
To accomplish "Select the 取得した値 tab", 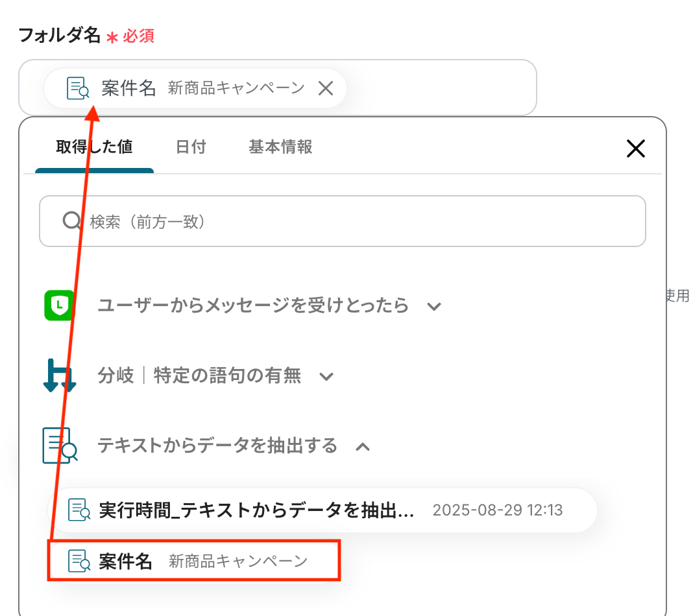I will point(94,147).
